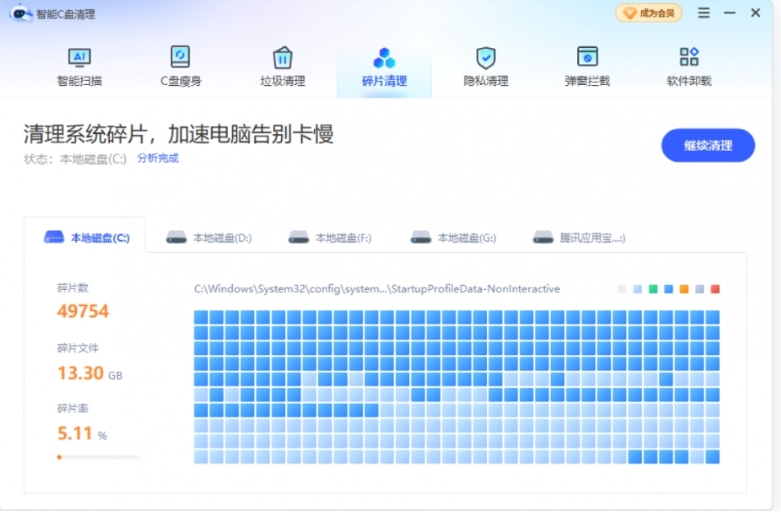Open the 垃圾清理 trash cleanup tool
781x514 pixels.
pyautogui.click(x=282, y=67)
